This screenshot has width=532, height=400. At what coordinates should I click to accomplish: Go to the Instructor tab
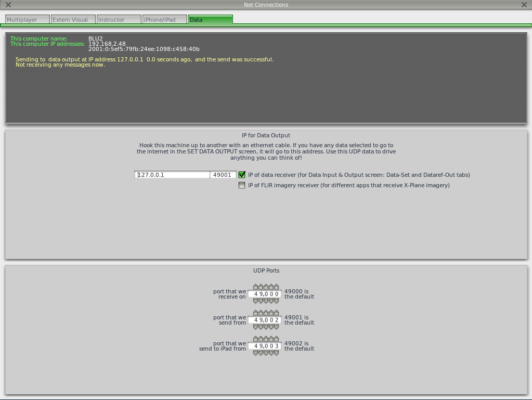click(119, 20)
